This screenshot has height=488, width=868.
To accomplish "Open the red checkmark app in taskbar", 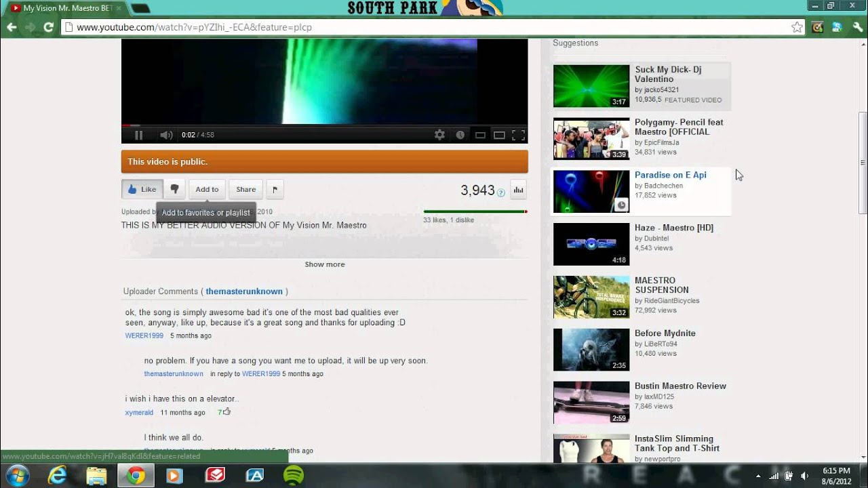I will pos(215,476).
